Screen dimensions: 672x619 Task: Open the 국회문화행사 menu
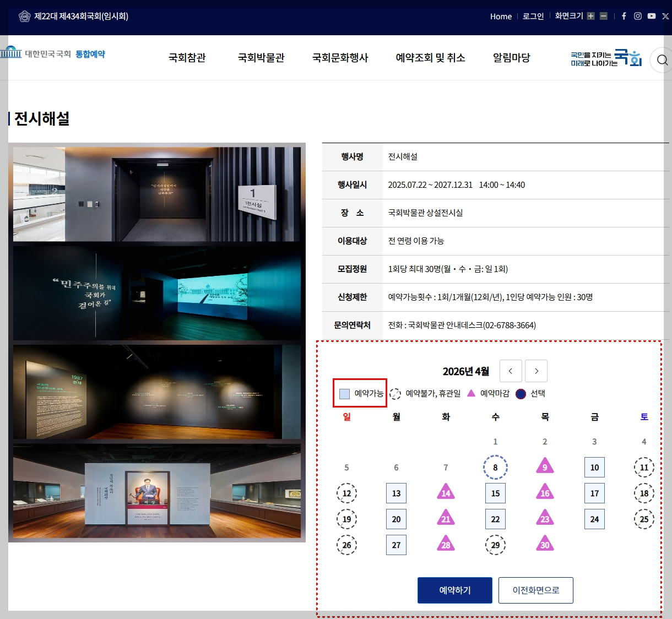coord(340,58)
